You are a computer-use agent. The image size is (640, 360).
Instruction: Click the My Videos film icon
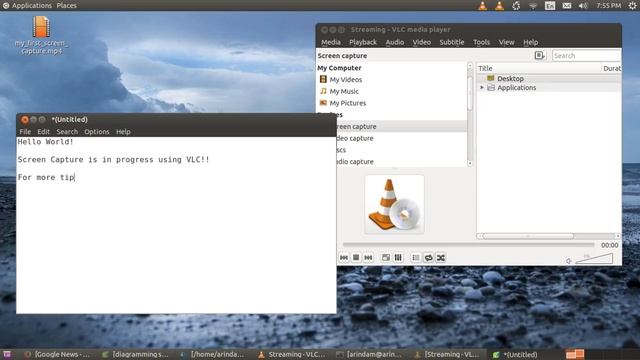(323, 79)
